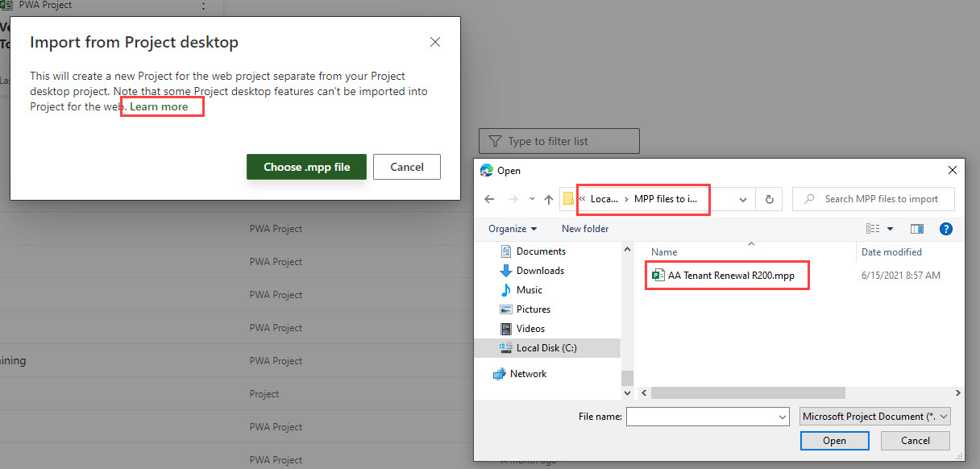980x469 pixels.
Task: Click the file list scroll right arrow
Action: click(x=957, y=393)
